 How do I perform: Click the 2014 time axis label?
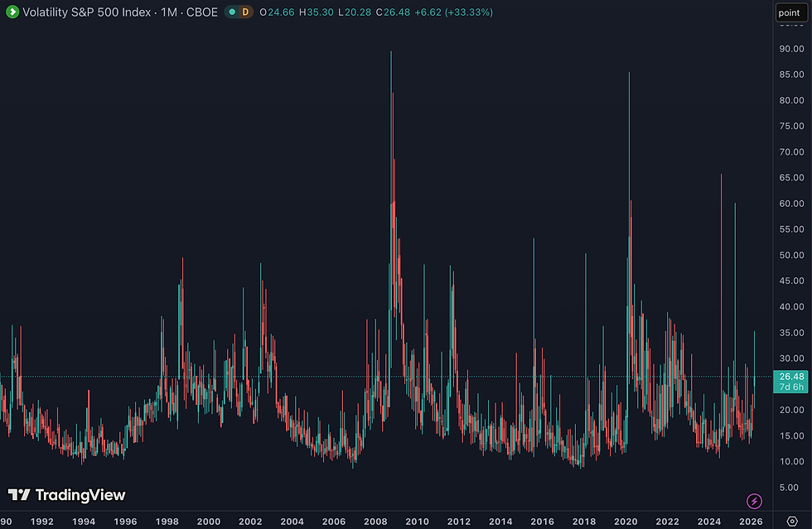coord(500,522)
